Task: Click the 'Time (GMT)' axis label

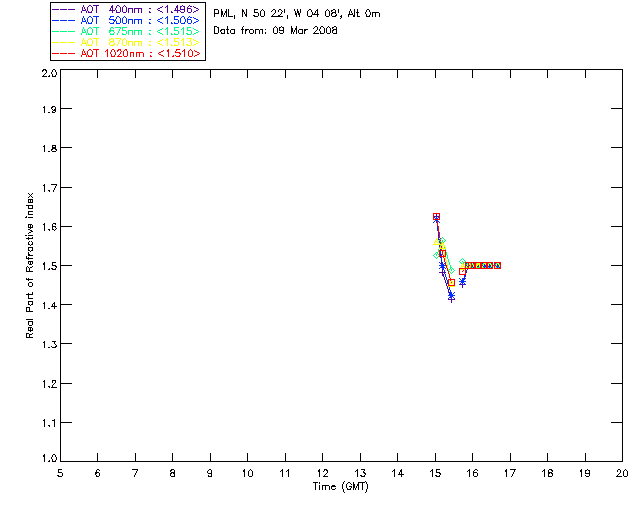Action: click(x=340, y=487)
